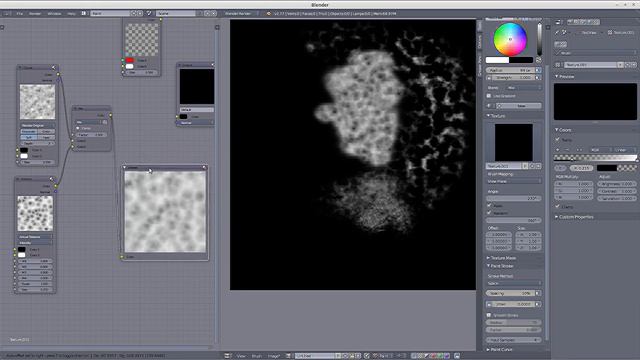Open the properties texture name selector
This screenshot has width=640, height=360.
[x=591, y=65]
